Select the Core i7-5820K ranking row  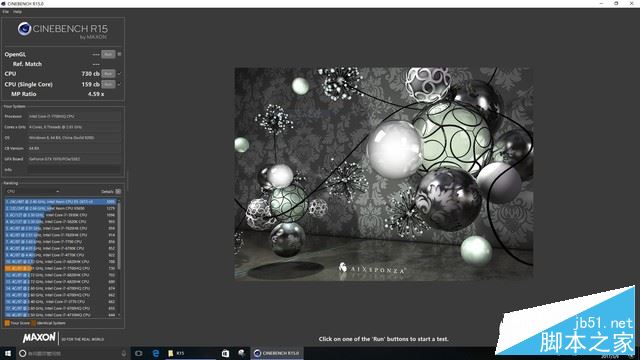tap(60, 222)
